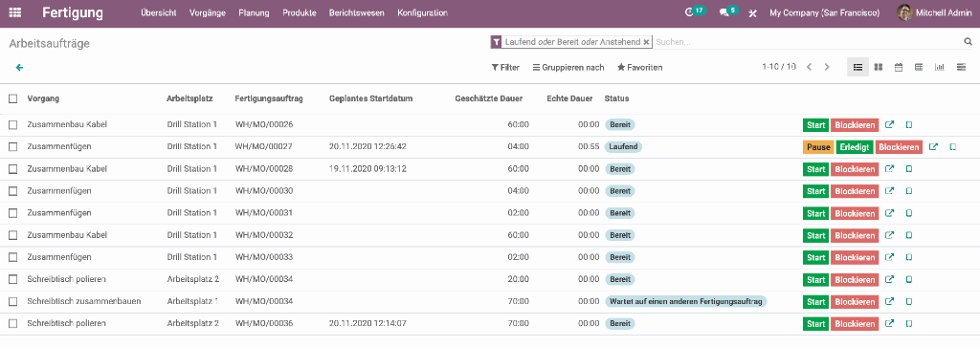Switch to kanban view
Image resolution: width=980 pixels, height=347 pixels.
pyautogui.click(x=879, y=67)
